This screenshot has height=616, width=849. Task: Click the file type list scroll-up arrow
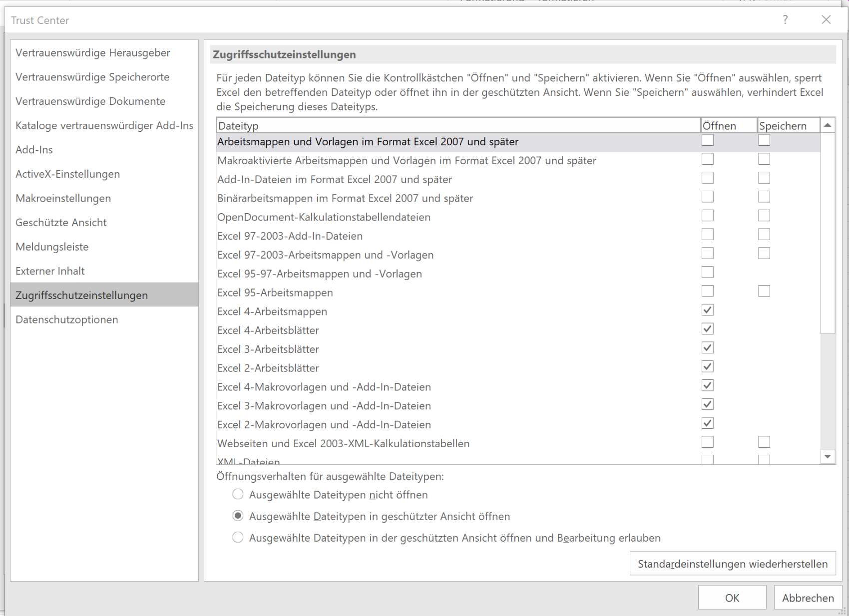pyautogui.click(x=828, y=125)
